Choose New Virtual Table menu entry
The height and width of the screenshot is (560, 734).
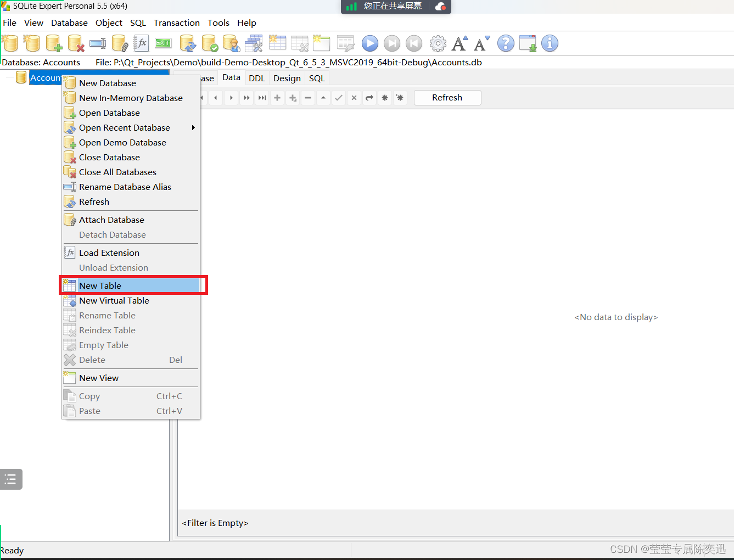click(131, 300)
